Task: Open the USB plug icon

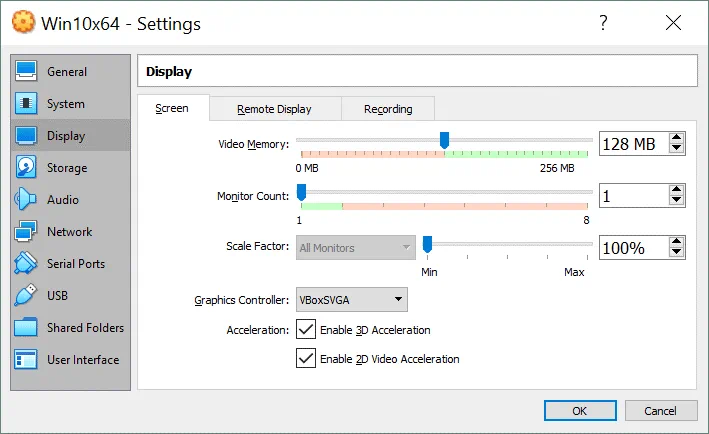Action: (27, 296)
